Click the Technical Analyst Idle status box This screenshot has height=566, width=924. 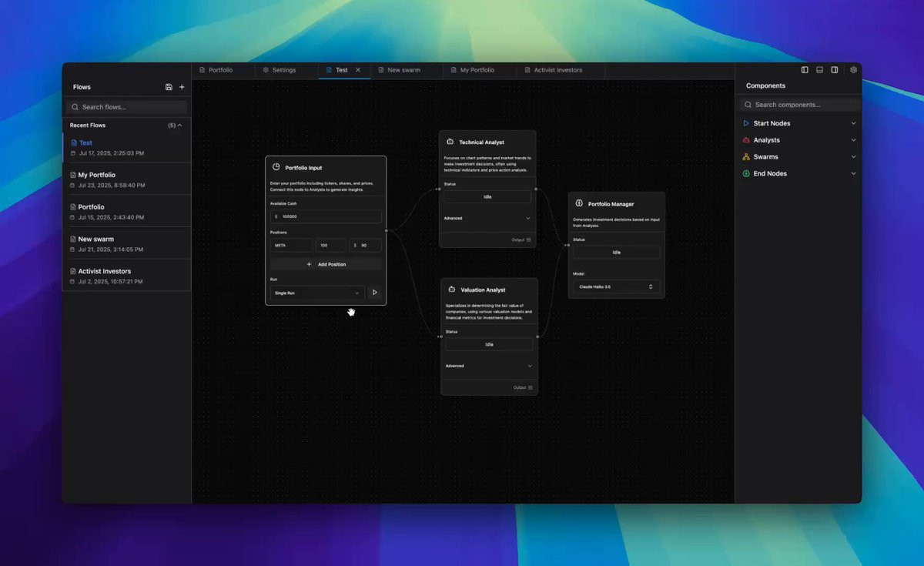coord(487,197)
